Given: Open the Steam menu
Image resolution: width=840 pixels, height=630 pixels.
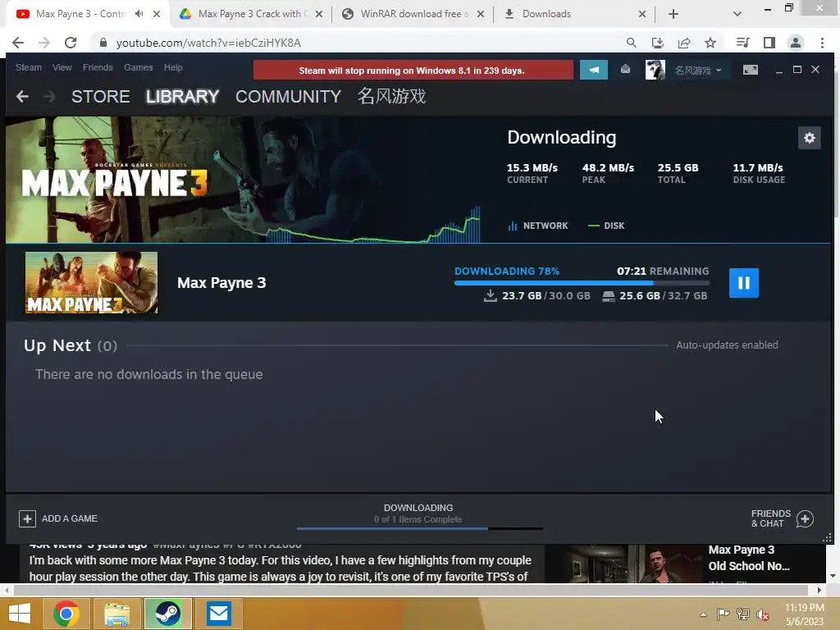Looking at the screenshot, I should pyautogui.click(x=29, y=67).
